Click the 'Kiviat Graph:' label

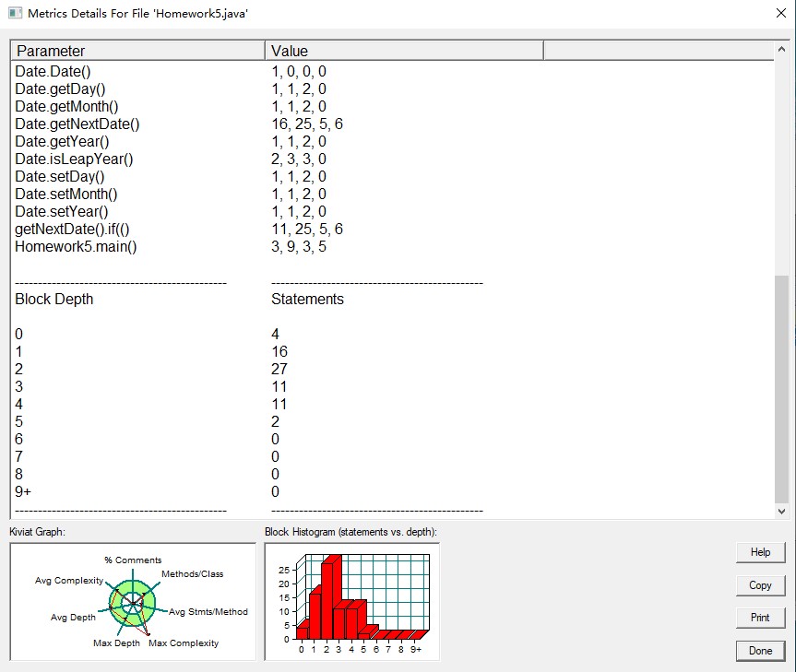37,532
